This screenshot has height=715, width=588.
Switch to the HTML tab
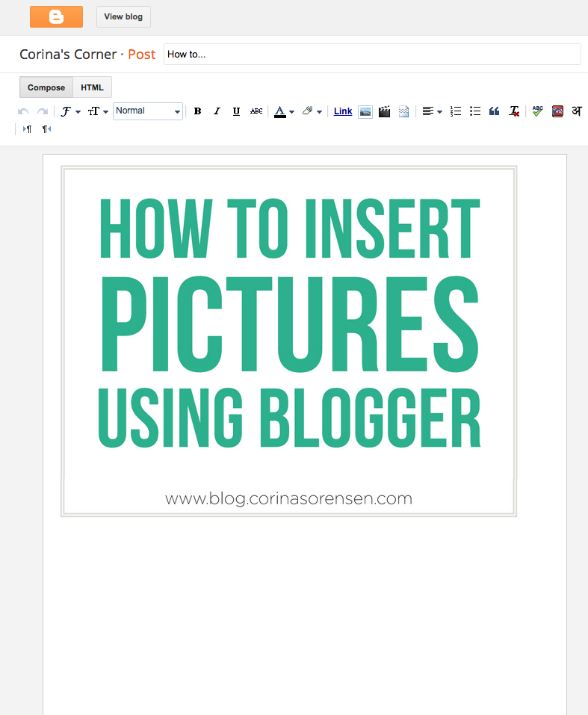(92, 87)
